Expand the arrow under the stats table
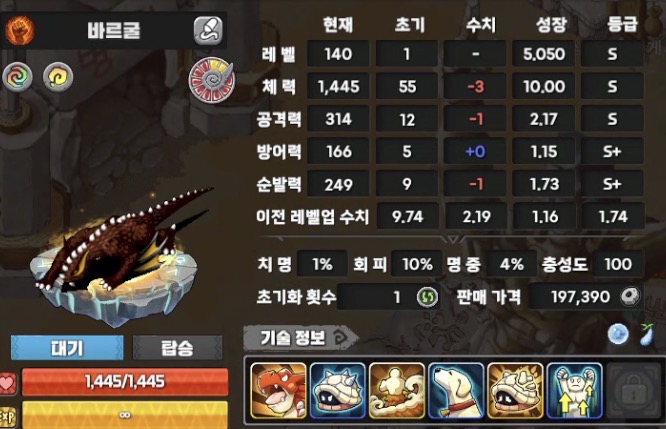This screenshot has height=429, width=666. point(453,240)
